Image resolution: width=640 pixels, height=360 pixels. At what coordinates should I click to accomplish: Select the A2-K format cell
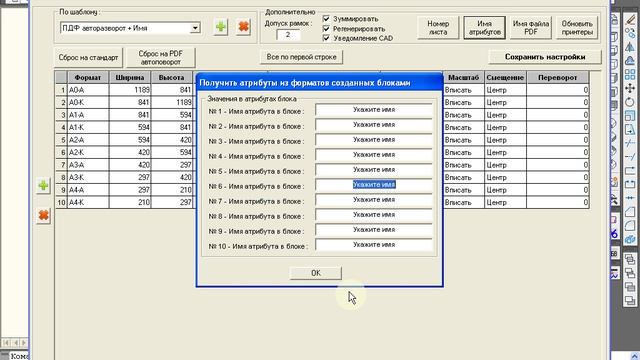pos(88,152)
